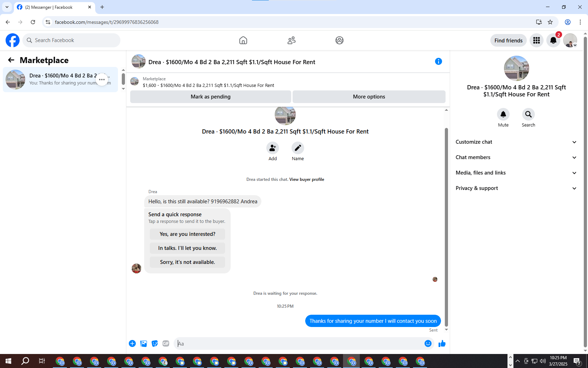Image resolution: width=588 pixels, height=368 pixels.
Task: Open the Windows action center notifications
Action: point(577,361)
